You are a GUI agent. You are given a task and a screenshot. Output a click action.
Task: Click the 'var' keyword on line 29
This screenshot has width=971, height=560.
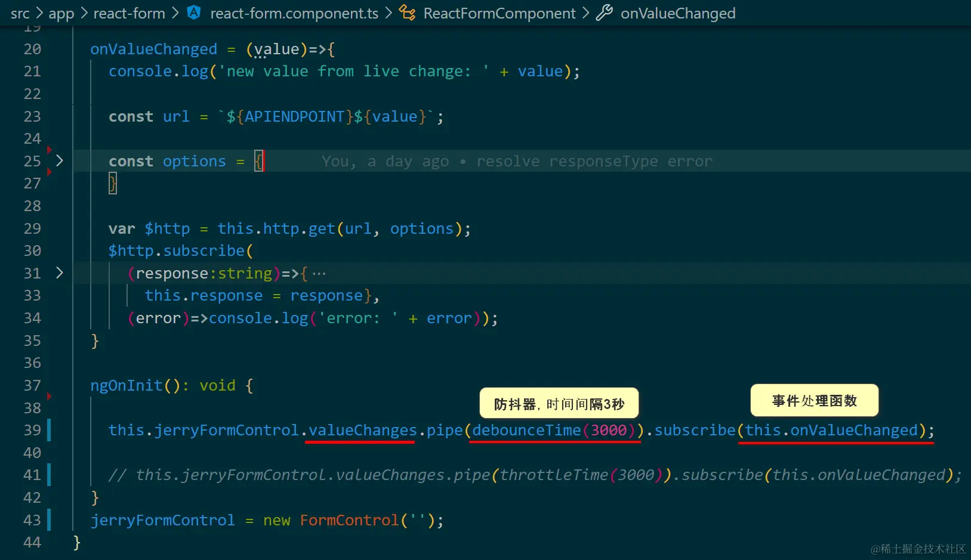click(122, 228)
